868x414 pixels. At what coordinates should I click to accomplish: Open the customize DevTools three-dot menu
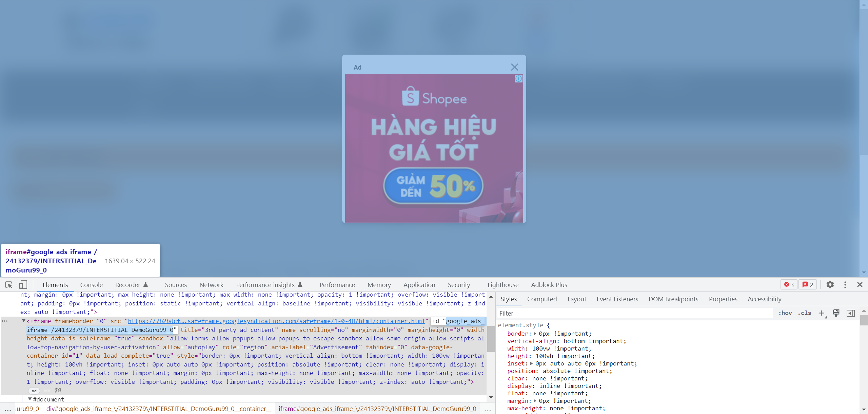tap(845, 285)
